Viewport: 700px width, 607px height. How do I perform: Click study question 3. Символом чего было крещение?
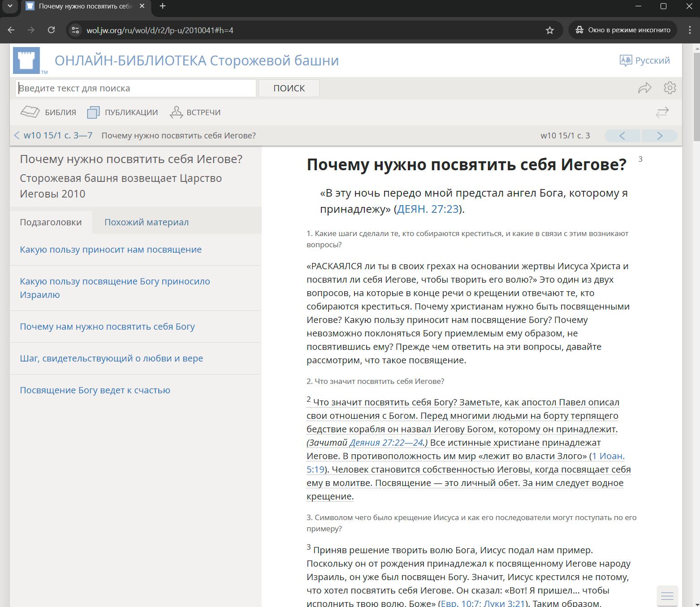pos(471,523)
